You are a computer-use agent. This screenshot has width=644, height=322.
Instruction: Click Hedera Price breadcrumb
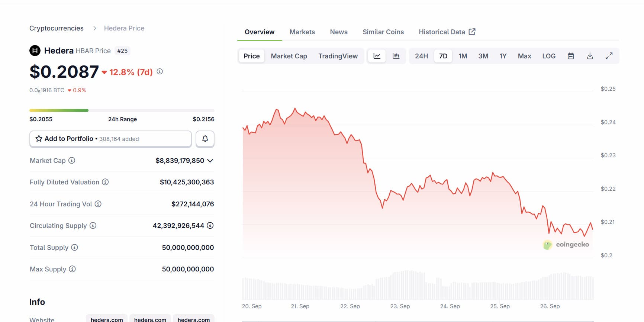124,28
